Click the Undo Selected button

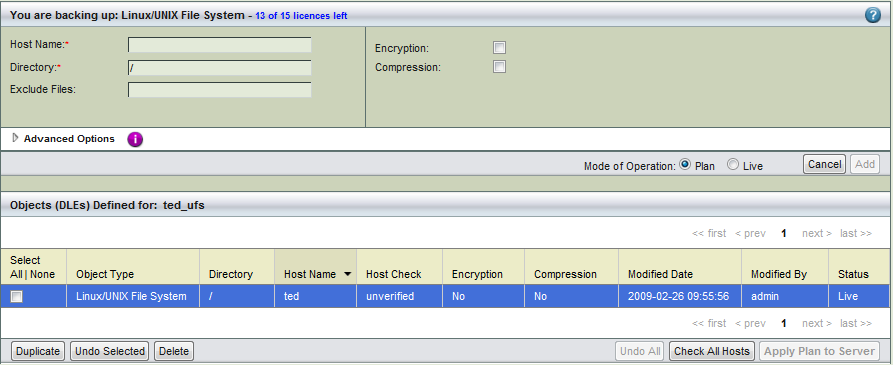coord(110,351)
